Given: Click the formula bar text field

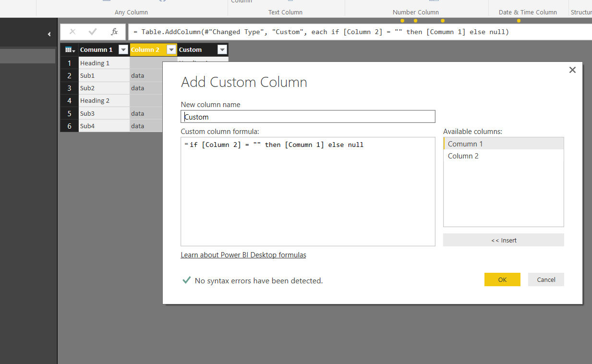Looking at the screenshot, I should pyautogui.click(x=360, y=32).
